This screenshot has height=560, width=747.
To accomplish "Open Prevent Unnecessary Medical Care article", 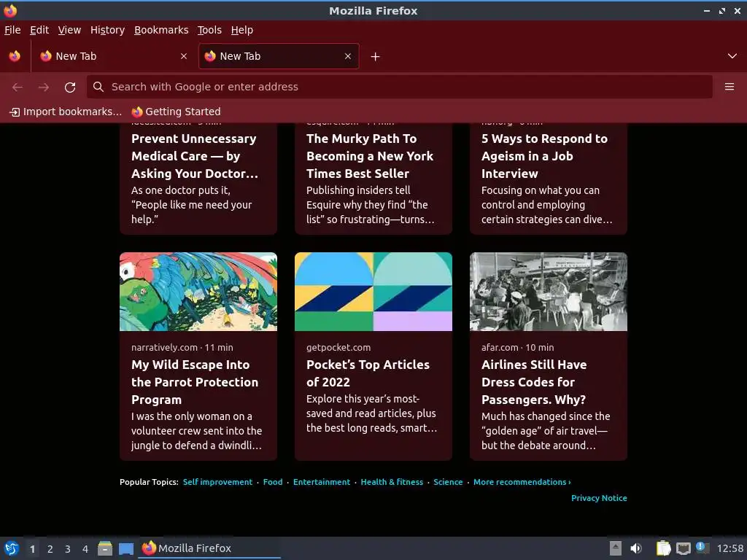I will click(x=195, y=156).
